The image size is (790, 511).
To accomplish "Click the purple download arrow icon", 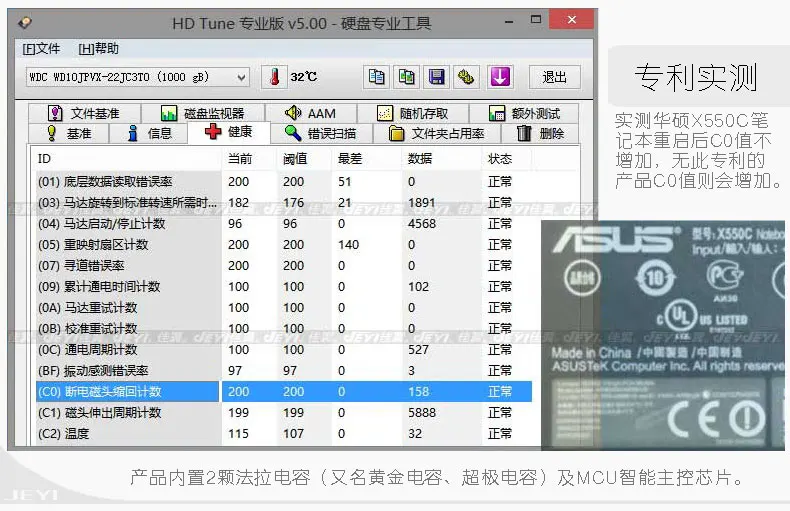I will coord(500,77).
